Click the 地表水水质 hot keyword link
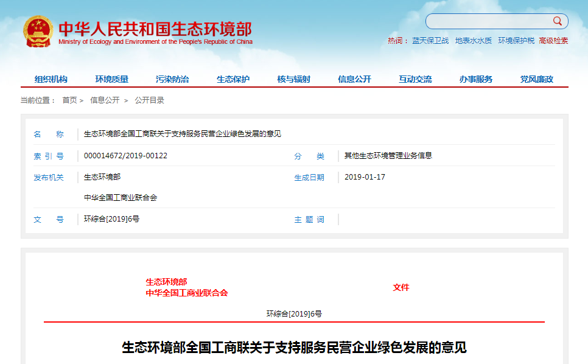The height and width of the screenshot is (364, 588). pyautogui.click(x=474, y=41)
